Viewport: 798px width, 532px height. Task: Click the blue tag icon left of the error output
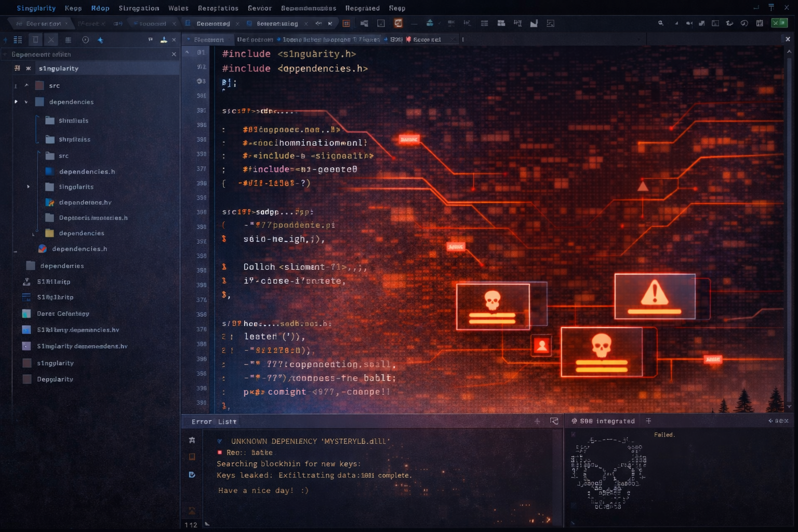click(x=192, y=474)
